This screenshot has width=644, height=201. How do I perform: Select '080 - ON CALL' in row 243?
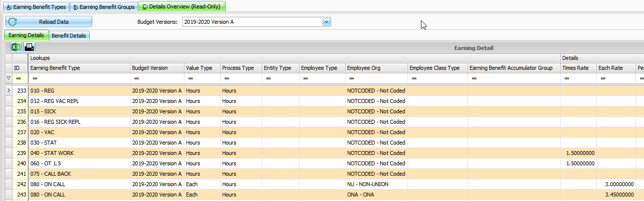[79, 195]
